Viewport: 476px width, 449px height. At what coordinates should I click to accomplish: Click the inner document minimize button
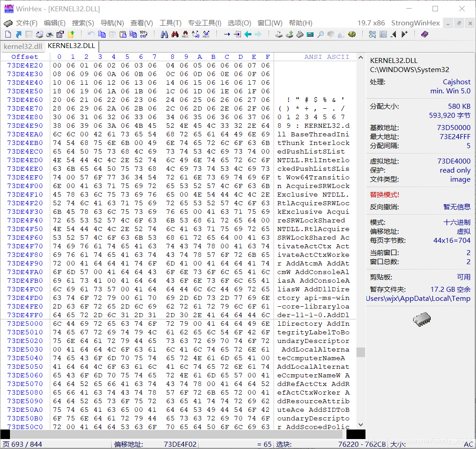point(448,23)
